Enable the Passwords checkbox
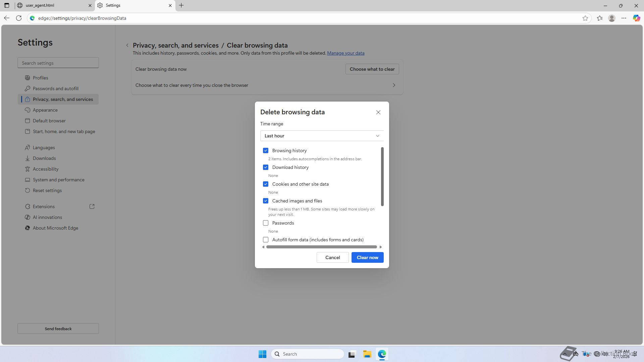The image size is (644, 362). pyautogui.click(x=266, y=223)
